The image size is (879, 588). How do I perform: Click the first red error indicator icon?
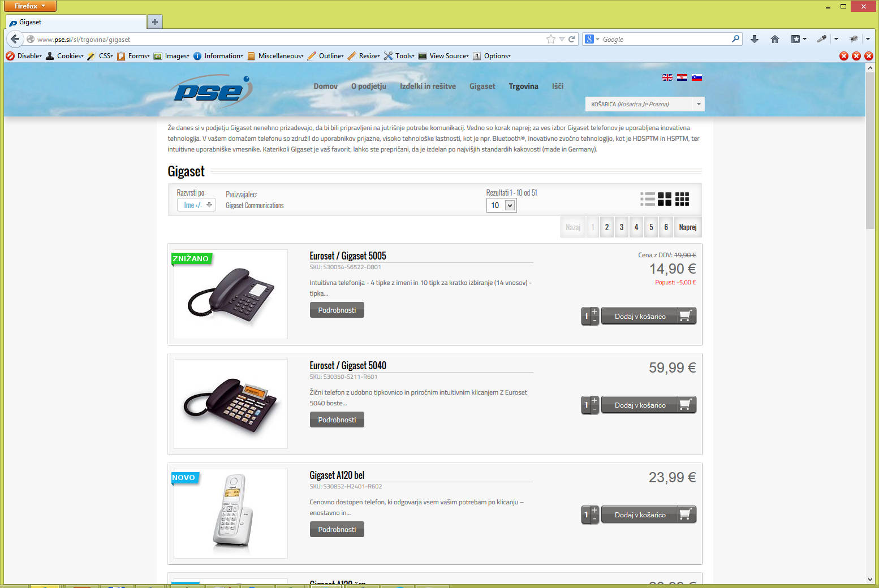click(x=844, y=56)
